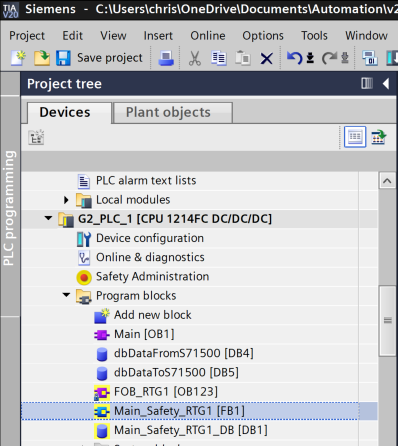Click the Undo arrow icon

point(294,58)
